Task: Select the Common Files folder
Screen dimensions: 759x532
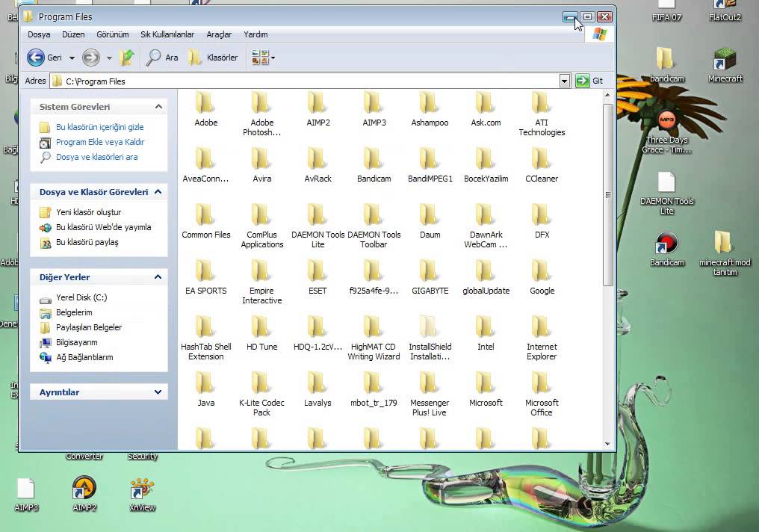Action: click(205, 222)
